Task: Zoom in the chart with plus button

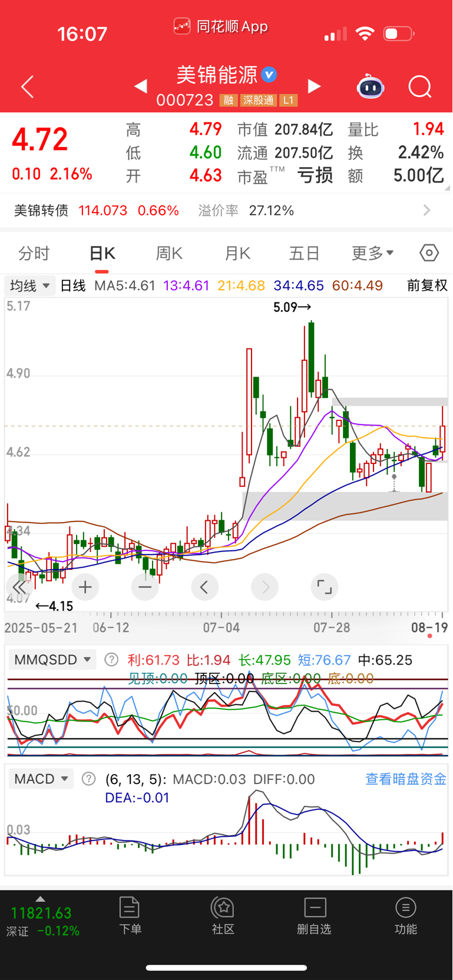Action: point(85,587)
